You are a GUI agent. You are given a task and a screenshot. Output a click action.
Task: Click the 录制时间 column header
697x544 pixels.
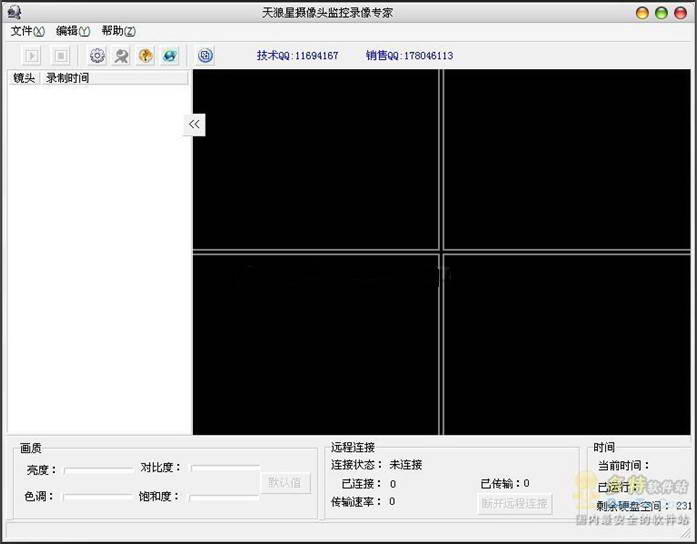coord(67,78)
